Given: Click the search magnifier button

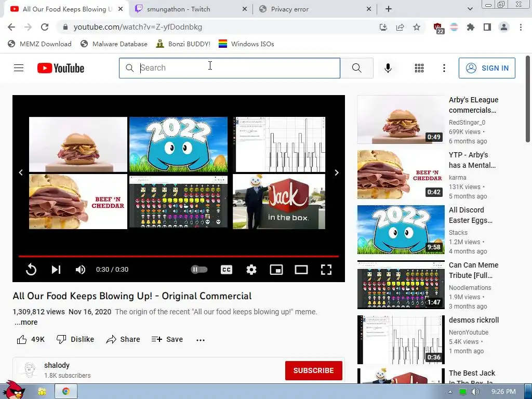Looking at the screenshot, I should click(x=356, y=68).
